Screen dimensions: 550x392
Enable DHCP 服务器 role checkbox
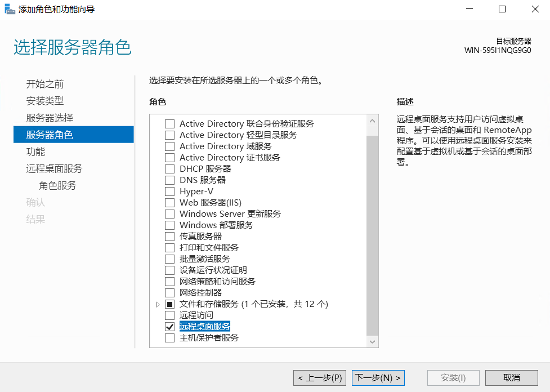[170, 169]
